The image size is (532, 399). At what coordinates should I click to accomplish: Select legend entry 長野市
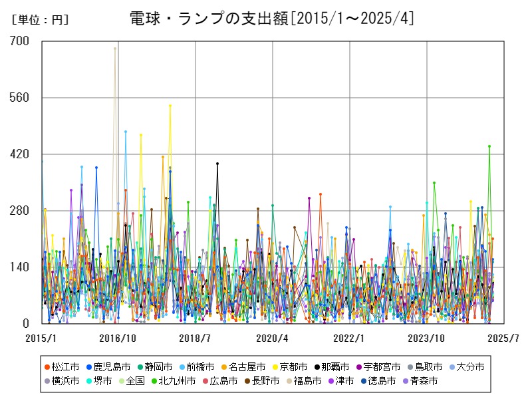coord(262,381)
